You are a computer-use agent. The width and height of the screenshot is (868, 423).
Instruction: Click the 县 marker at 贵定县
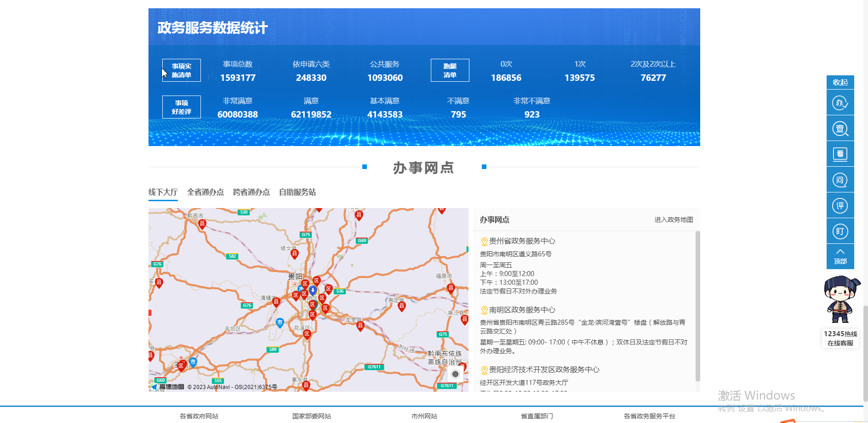click(x=401, y=306)
